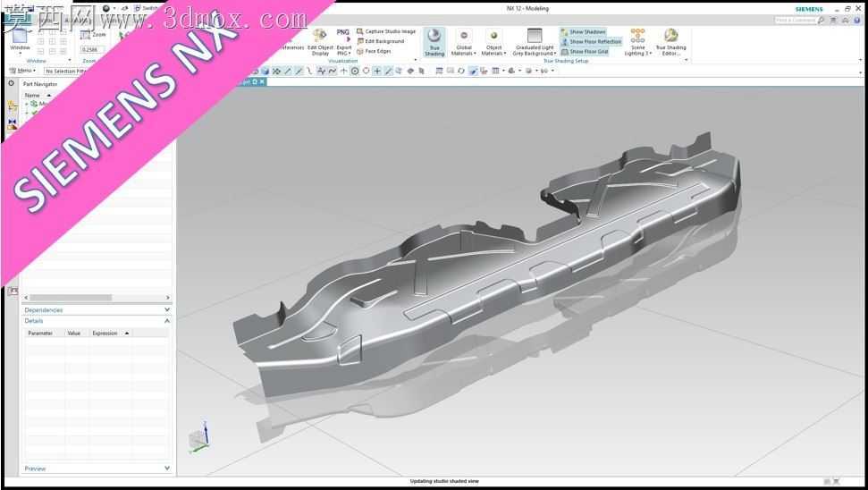The height and width of the screenshot is (490, 868).
Task: Click the blue cube icon in top border bar
Action: pyautogui.click(x=265, y=71)
